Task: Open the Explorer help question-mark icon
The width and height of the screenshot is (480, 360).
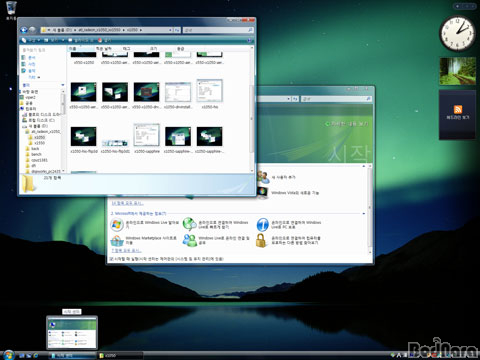Action: click(x=249, y=40)
